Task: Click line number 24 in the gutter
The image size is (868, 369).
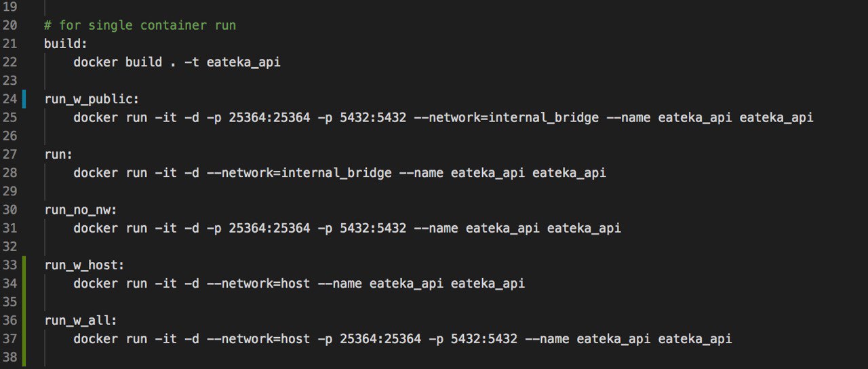Action: 9,100
